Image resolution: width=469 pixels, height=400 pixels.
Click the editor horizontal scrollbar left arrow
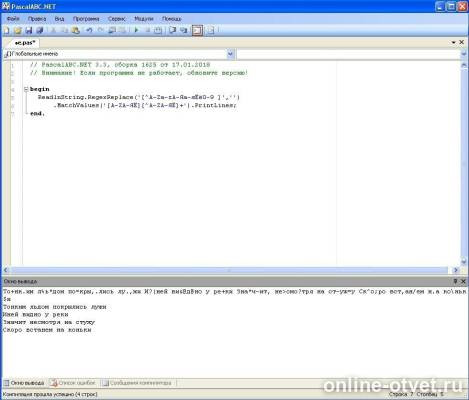(6, 270)
